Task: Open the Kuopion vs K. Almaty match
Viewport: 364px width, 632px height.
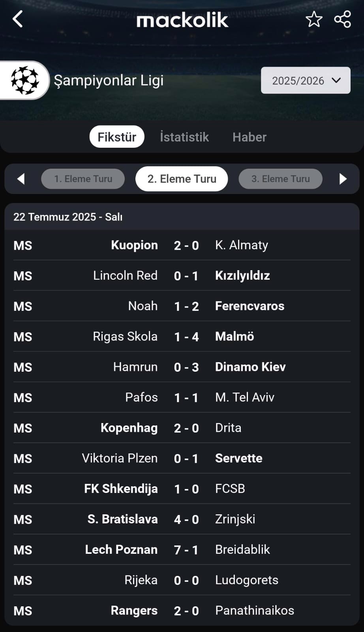Action: [182, 245]
